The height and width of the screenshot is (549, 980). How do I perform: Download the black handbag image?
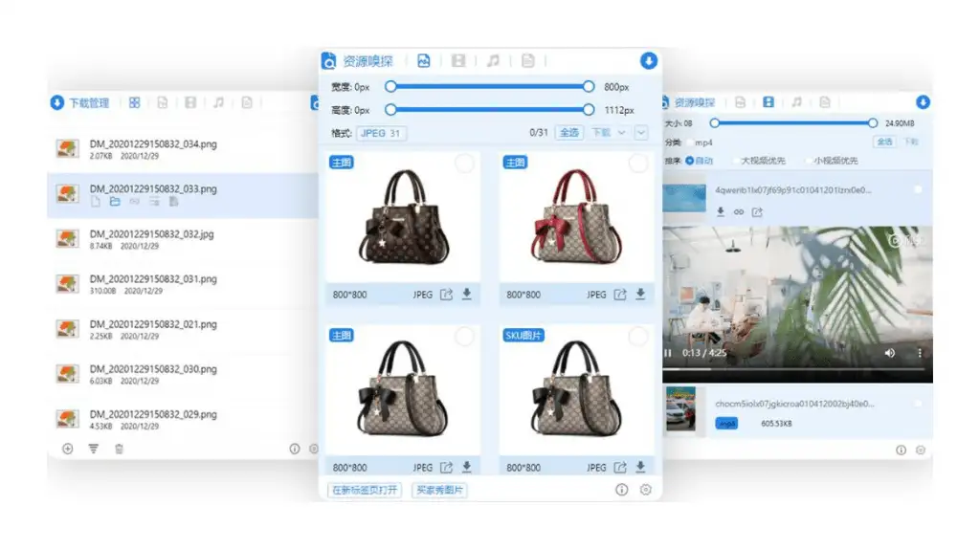467,295
